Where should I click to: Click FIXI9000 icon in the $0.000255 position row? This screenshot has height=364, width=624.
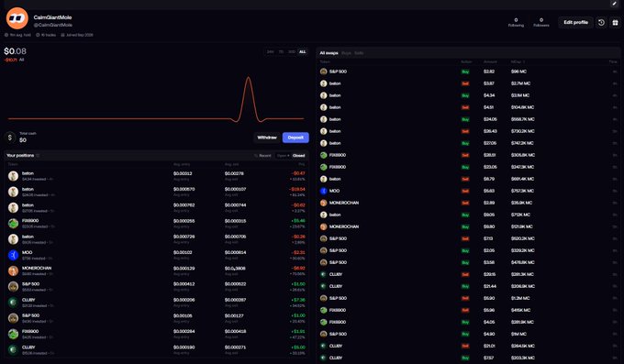(13, 224)
